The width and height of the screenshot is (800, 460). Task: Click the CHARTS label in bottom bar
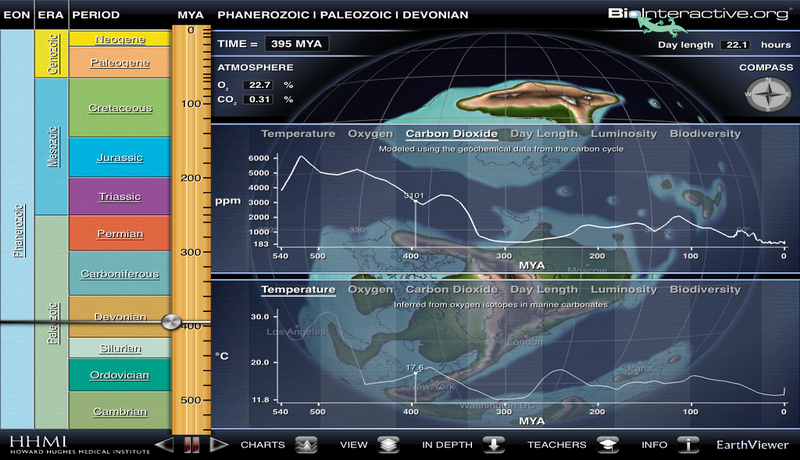263,445
